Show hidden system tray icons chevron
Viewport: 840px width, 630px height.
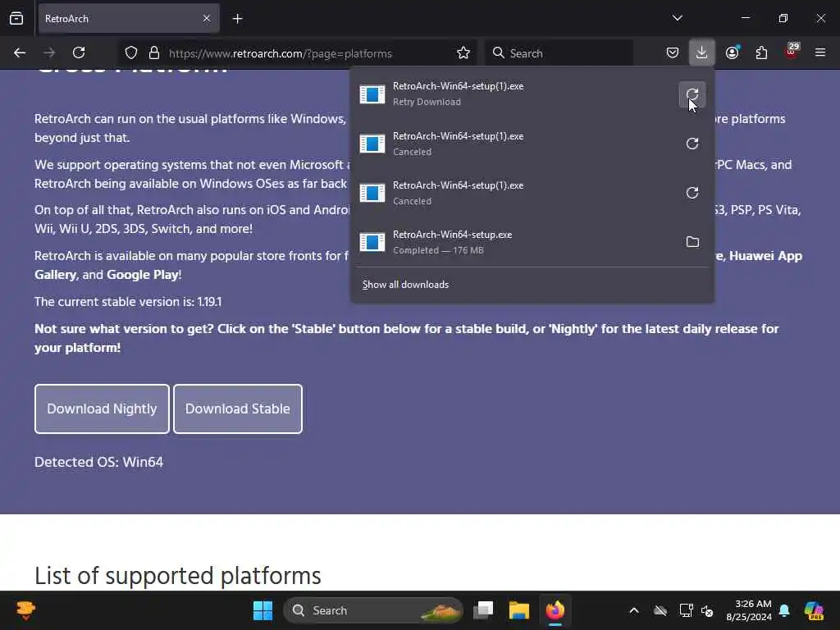click(634, 610)
